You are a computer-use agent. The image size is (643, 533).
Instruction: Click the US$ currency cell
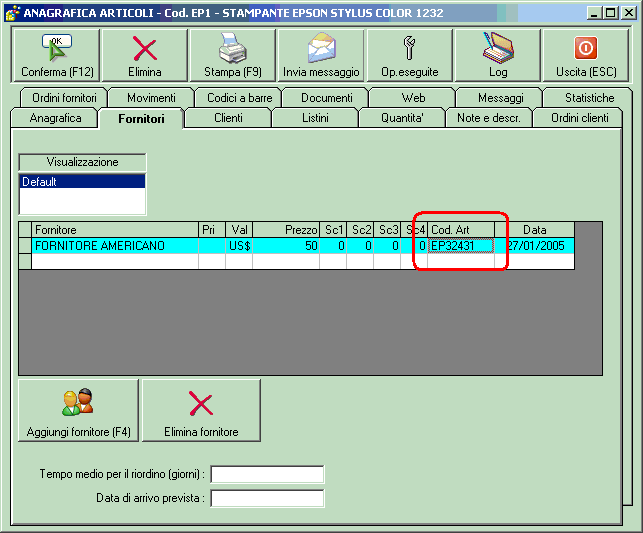pos(239,246)
